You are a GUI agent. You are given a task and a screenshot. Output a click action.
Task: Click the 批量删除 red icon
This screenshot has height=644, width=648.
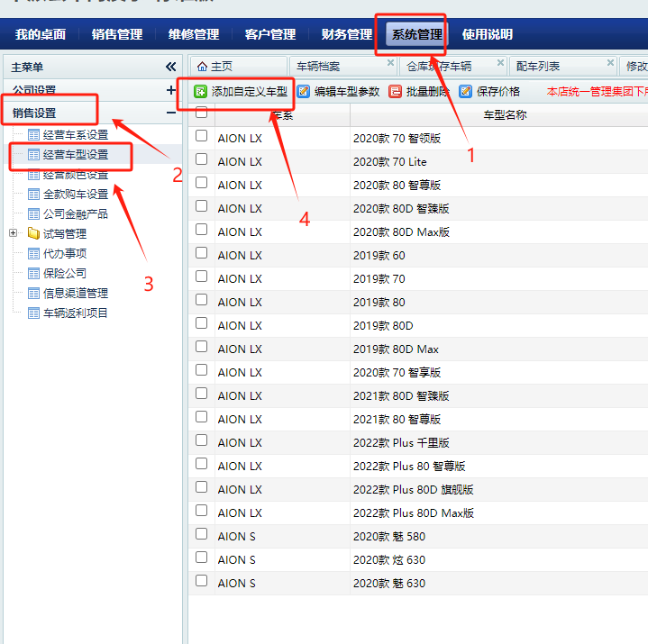396,91
